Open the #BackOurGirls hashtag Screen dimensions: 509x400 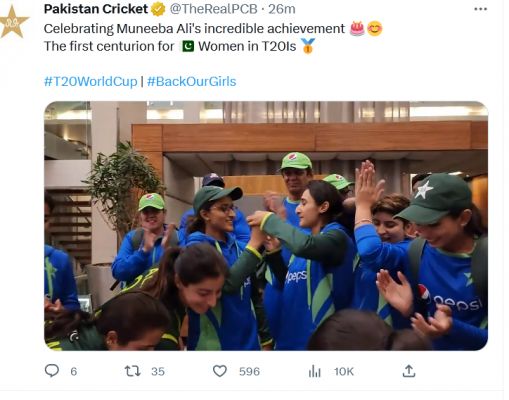pos(191,81)
